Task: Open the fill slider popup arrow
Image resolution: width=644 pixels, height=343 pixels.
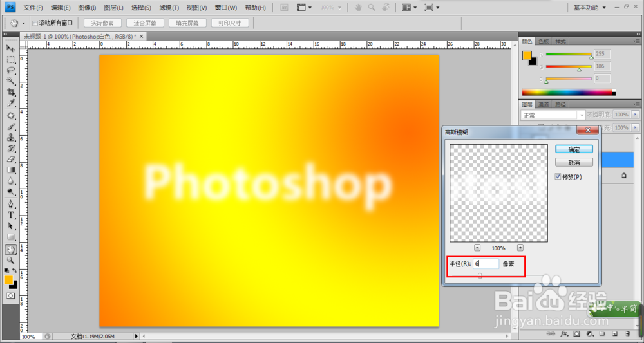Action: click(x=636, y=127)
